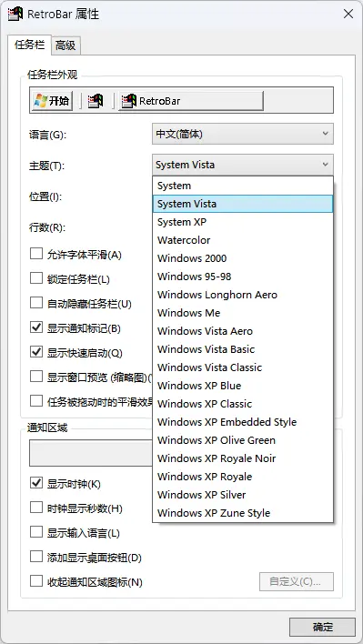This screenshot has width=363, height=644.
Task: Select Windows Longhorn Aero theme
Action: [x=243, y=295]
